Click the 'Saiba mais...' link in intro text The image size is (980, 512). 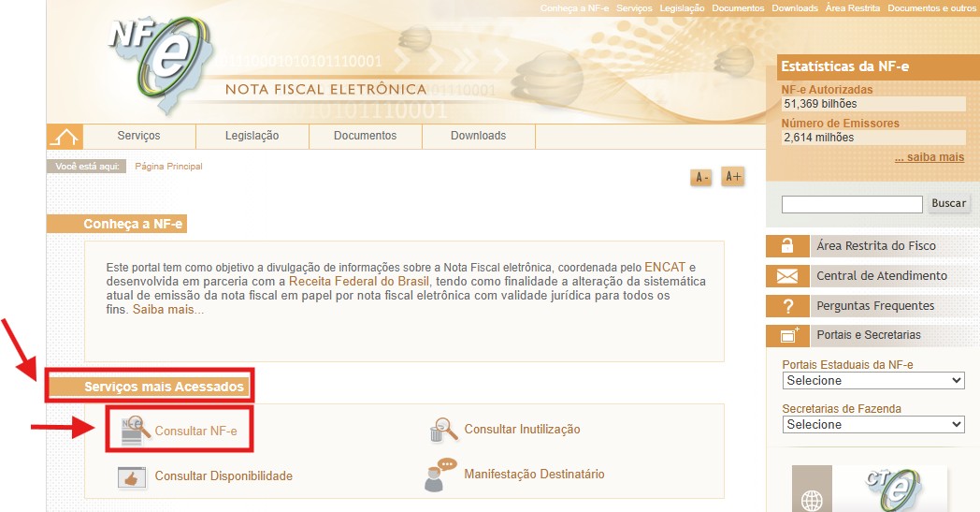tap(168, 309)
